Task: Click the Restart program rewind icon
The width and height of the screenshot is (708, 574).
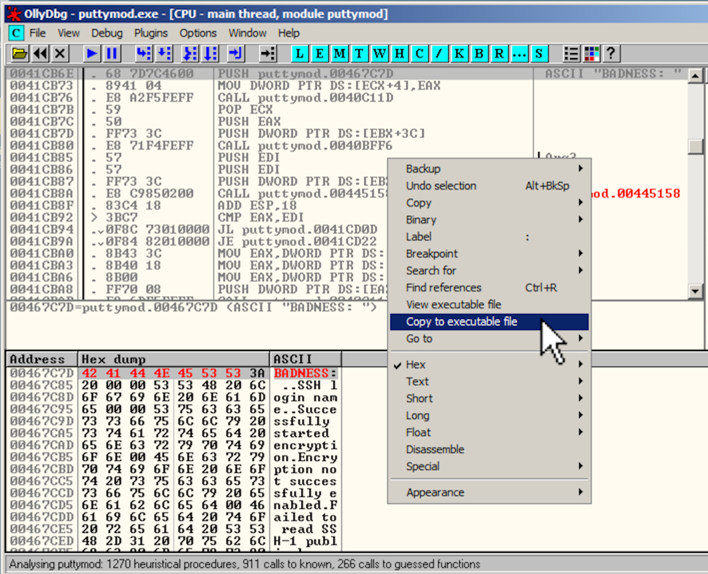Action: tap(40, 53)
